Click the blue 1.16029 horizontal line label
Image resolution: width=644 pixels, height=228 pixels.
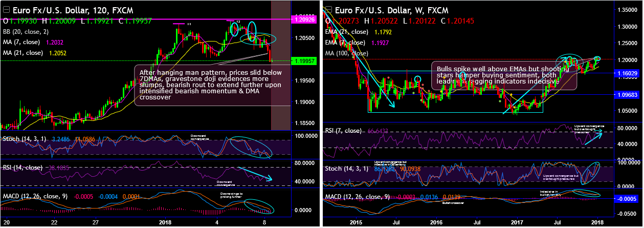coord(627,74)
